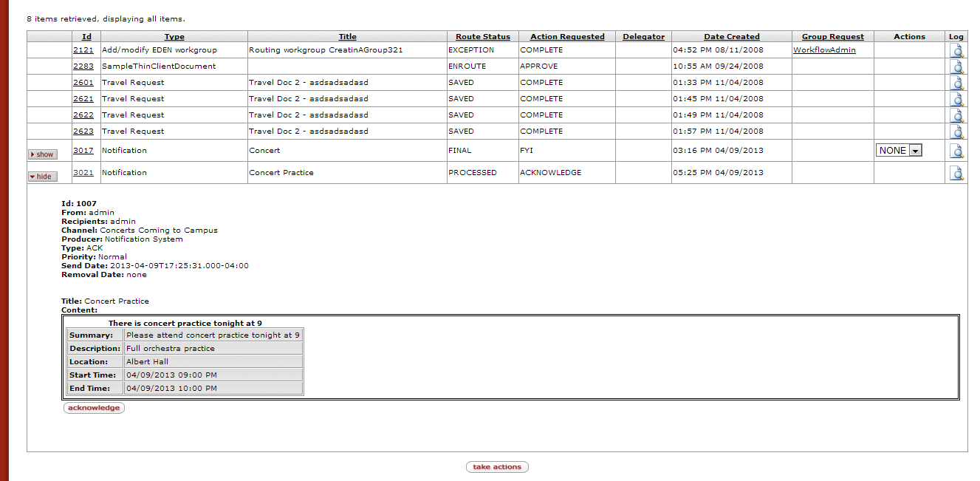Open route log for document 2622
The image size is (980, 481).
click(x=956, y=115)
